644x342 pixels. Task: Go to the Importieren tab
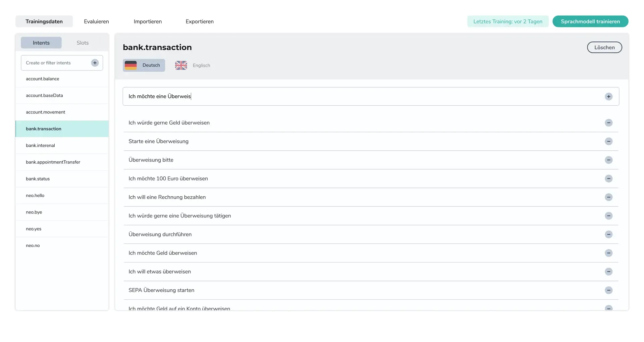point(148,21)
